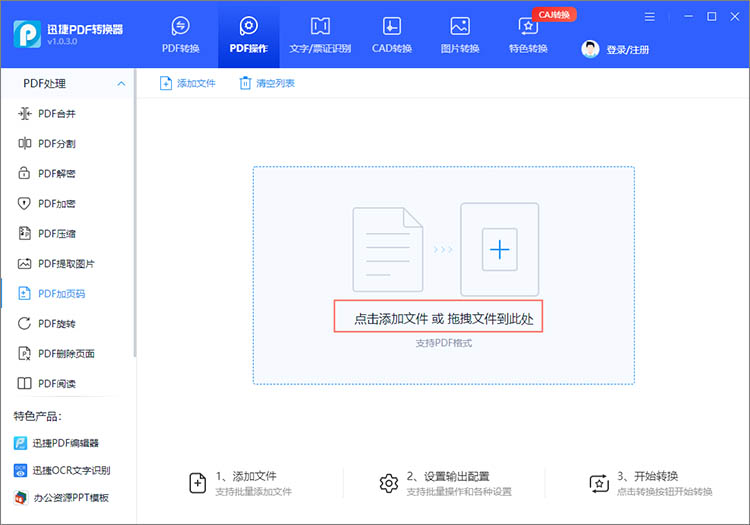750x525 pixels.
Task: Select PDF删除页面 icon
Action: [24, 353]
